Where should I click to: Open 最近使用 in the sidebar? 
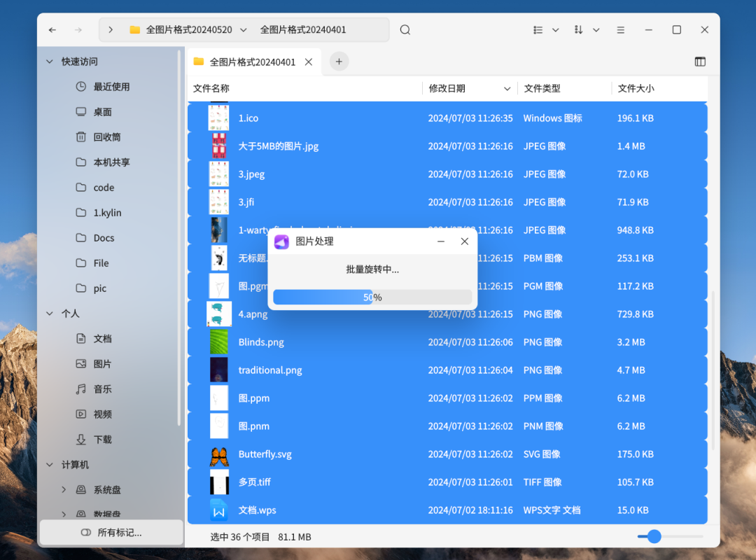(x=111, y=87)
